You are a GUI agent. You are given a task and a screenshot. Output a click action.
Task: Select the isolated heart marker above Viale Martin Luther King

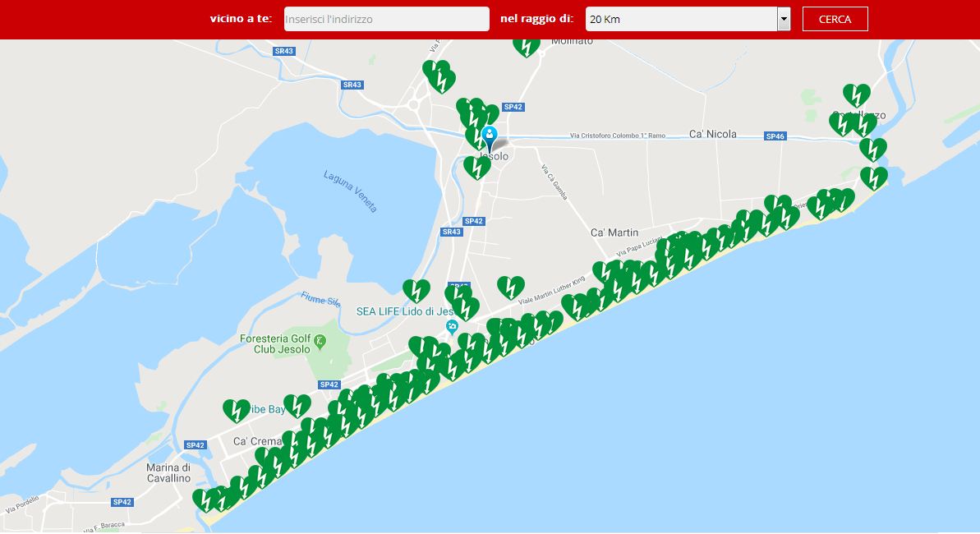point(511,288)
